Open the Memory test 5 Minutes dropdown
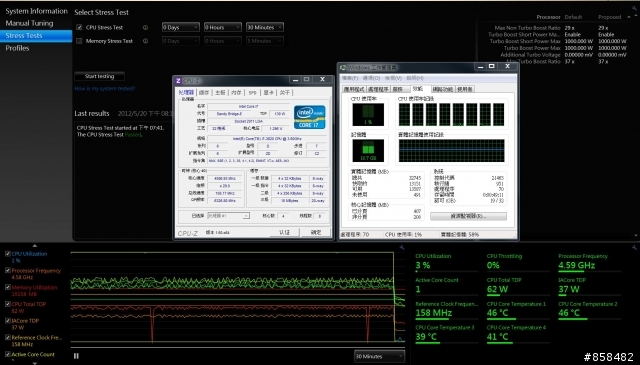 (264, 41)
